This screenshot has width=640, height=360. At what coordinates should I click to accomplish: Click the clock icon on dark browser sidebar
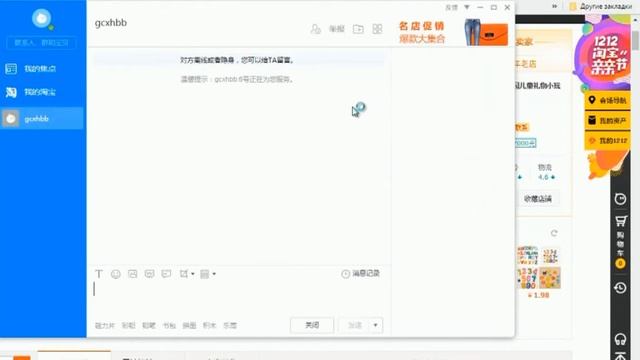click(x=620, y=199)
